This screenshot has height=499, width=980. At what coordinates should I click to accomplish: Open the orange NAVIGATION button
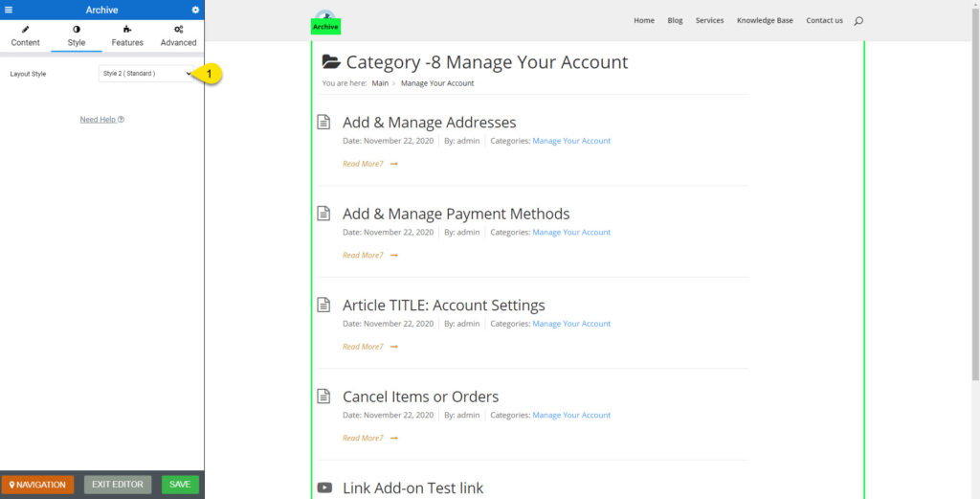click(x=37, y=485)
